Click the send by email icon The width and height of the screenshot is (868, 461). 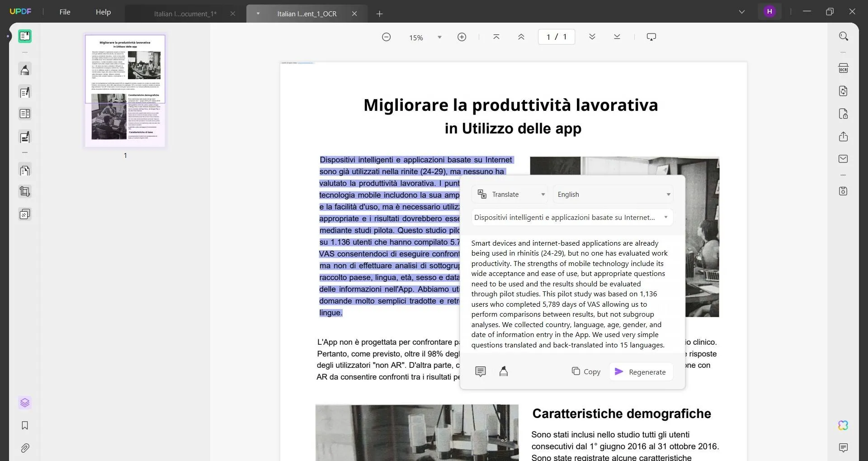click(x=843, y=159)
